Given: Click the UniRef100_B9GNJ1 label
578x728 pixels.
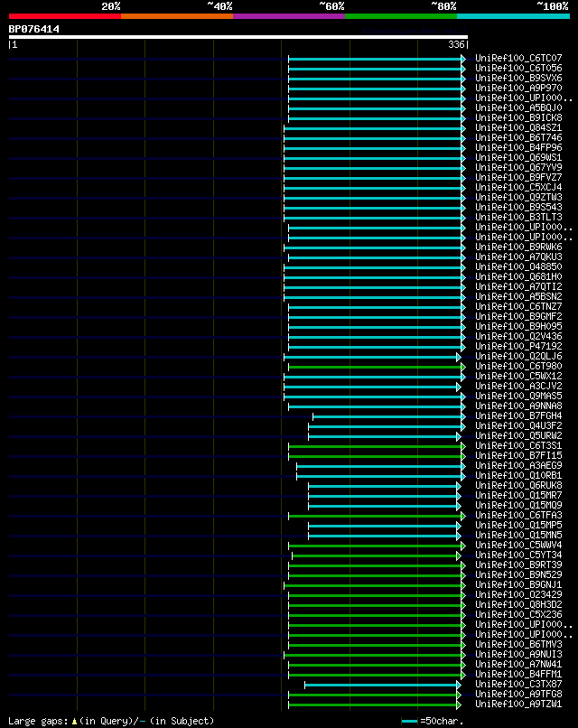Looking at the screenshot, I should [518, 584].
